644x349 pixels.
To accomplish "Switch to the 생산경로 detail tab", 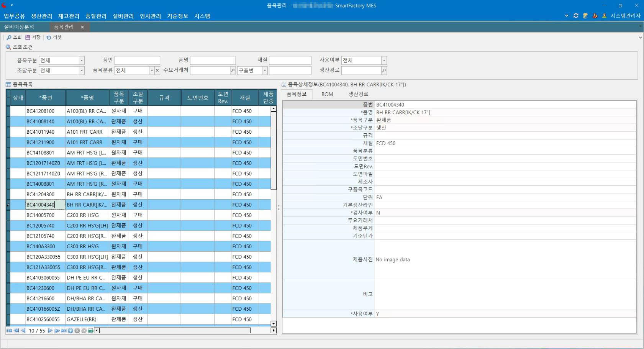I will (358, 94).
